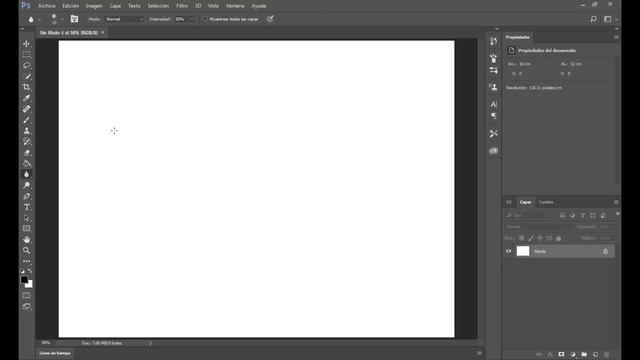Select the Blur drop tool
This screenshot has width=640, height=360.
tap(27, 174)
